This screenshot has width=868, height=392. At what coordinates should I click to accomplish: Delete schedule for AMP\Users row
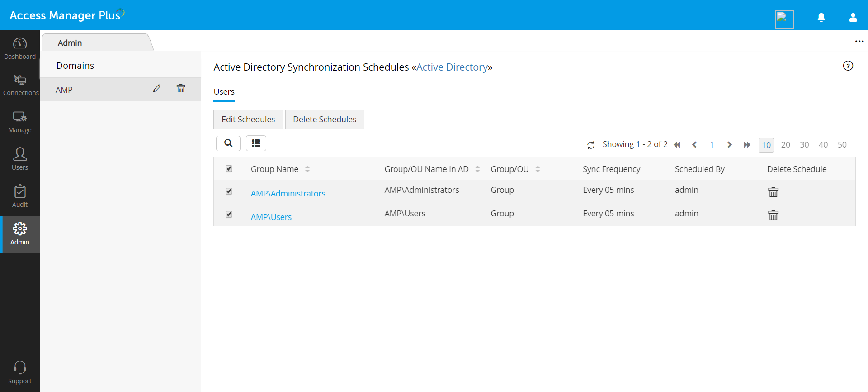tap(773, 215)
